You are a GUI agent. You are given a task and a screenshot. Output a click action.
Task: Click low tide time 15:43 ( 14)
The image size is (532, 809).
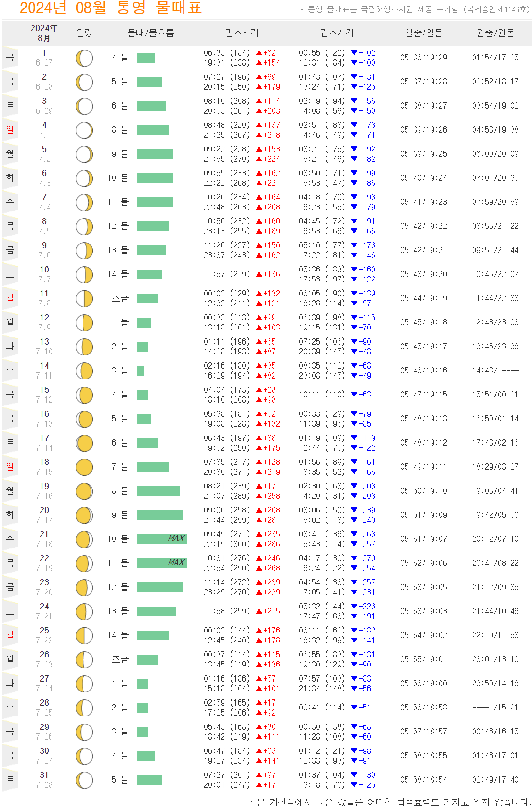[x=322, y=544]
